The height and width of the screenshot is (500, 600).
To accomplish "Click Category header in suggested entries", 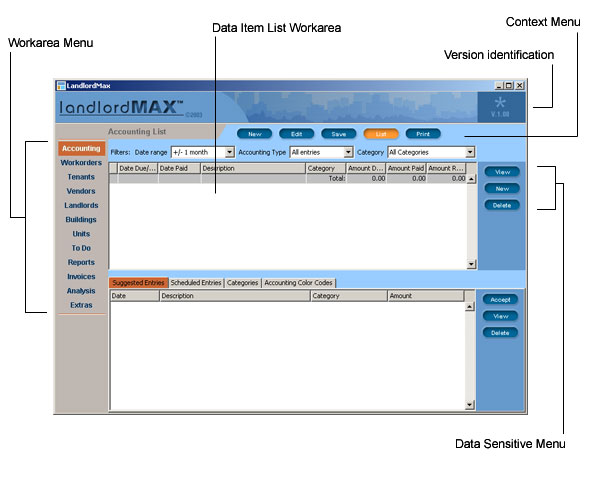I will click(x=349, y=296).
